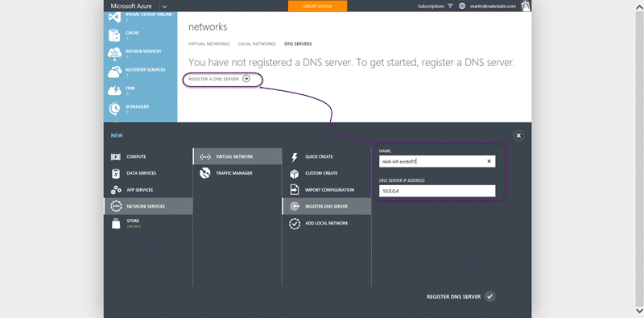Click the globe language icon
The height and width of the screenshot is (318, 644).
tap(462, 6)
